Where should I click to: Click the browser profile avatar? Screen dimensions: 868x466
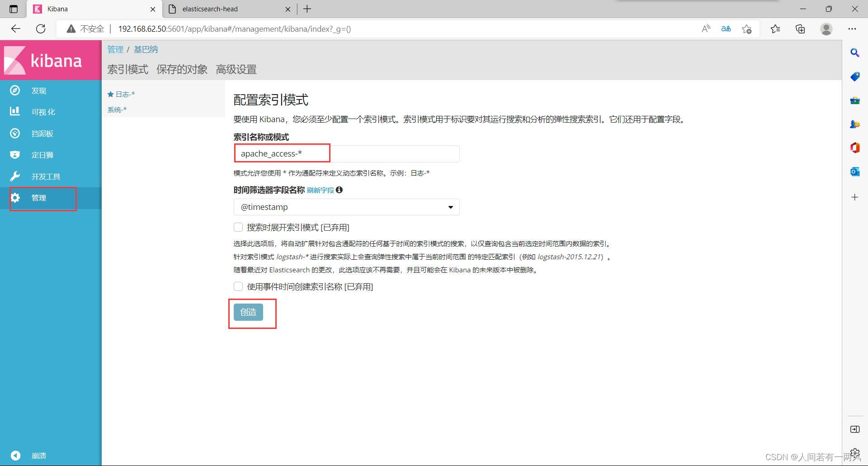[826, 29]
